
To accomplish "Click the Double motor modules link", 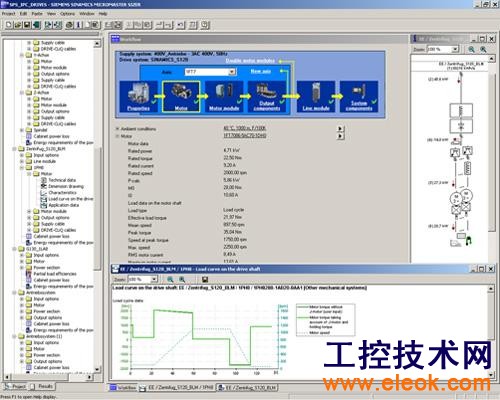I will pos(250,61).
